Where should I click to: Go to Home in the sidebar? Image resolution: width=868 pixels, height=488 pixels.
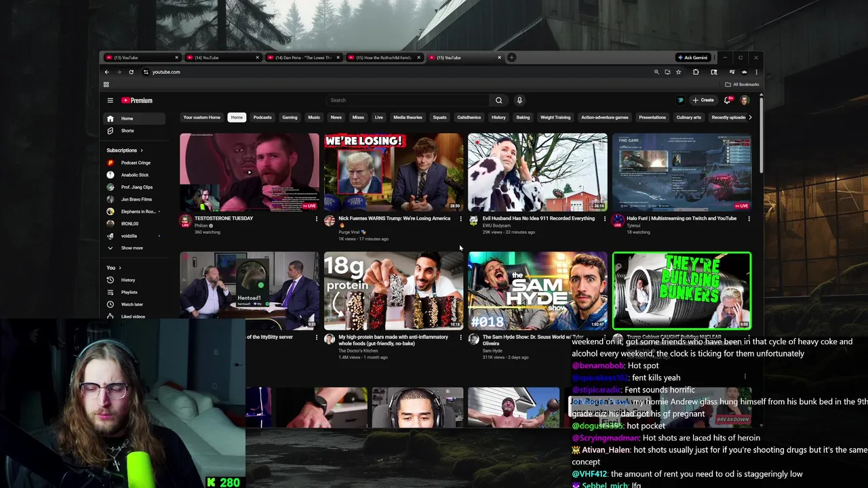point(134,119)
